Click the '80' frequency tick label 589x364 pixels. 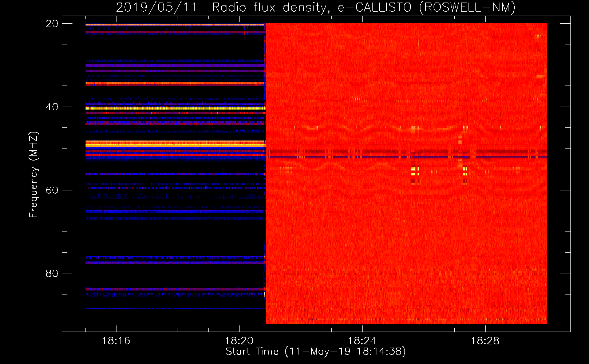click(x=52, y=273)
